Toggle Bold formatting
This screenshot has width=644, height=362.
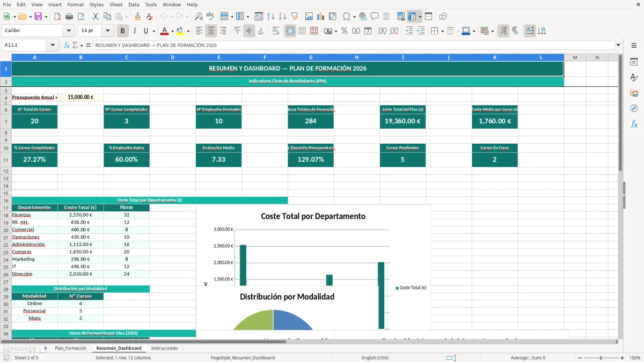pyautogui.click(x=122, y=31)
